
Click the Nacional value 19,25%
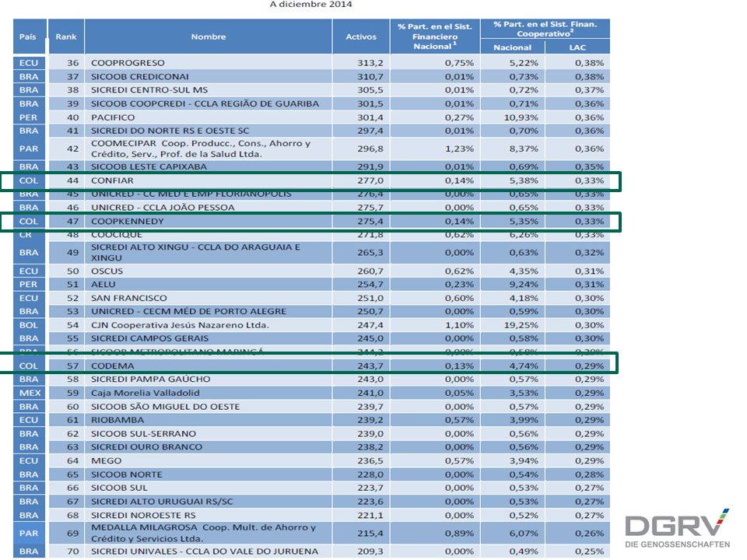pos(521,325)
